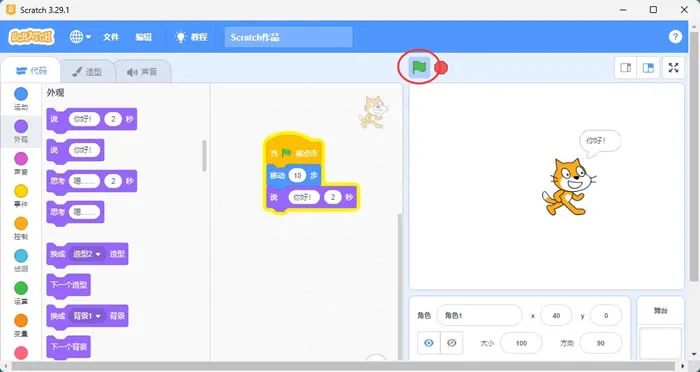Click the 下一个造型 block
Image resolution: width=700 pixels, height=372 pixels.
pos(69,285)
